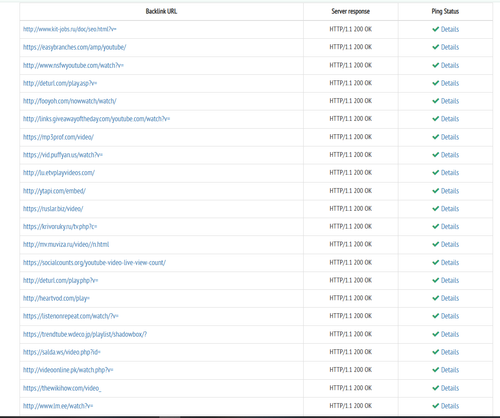This screenshot has width=500, height=418.
Task: Select HTTP/1.1 200 OK in www.lm.ee row
Action: pos(351,406)
